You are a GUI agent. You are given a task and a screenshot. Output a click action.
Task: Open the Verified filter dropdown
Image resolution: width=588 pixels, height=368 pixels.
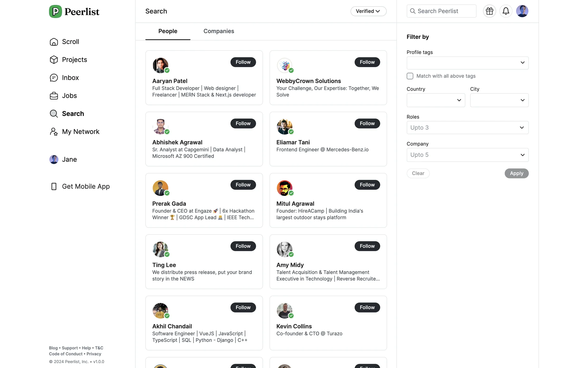coord(368,11)
